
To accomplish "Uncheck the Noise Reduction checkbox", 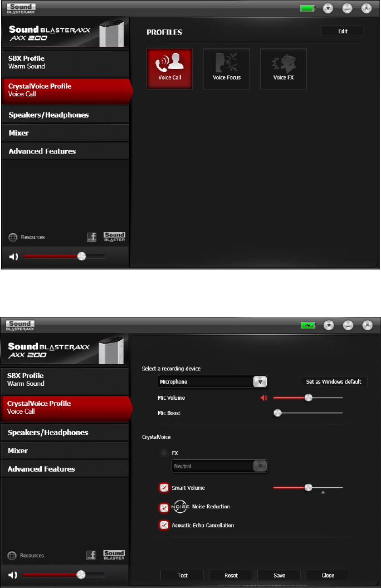I will pos(164,508).
